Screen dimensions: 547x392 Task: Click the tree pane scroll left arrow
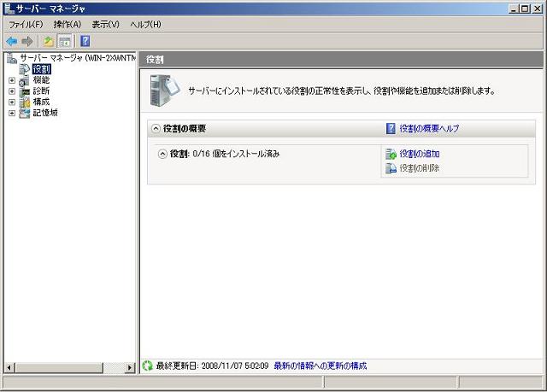click(9, 367)
